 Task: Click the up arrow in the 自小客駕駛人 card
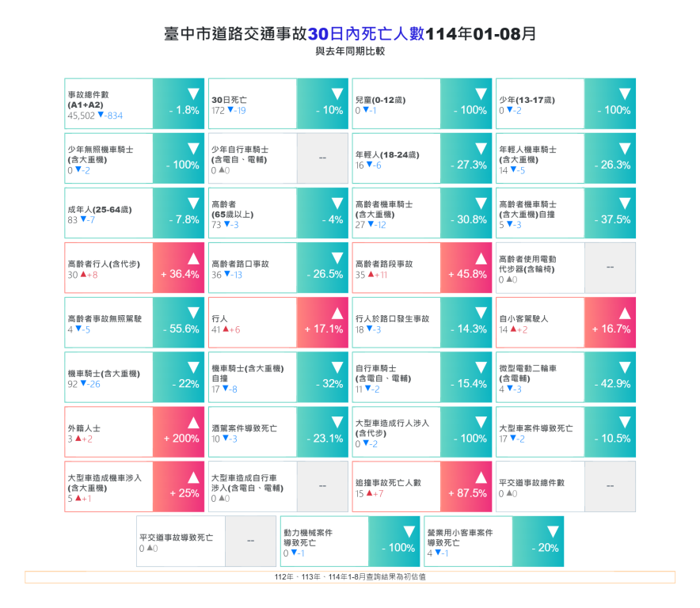(625, 312)
